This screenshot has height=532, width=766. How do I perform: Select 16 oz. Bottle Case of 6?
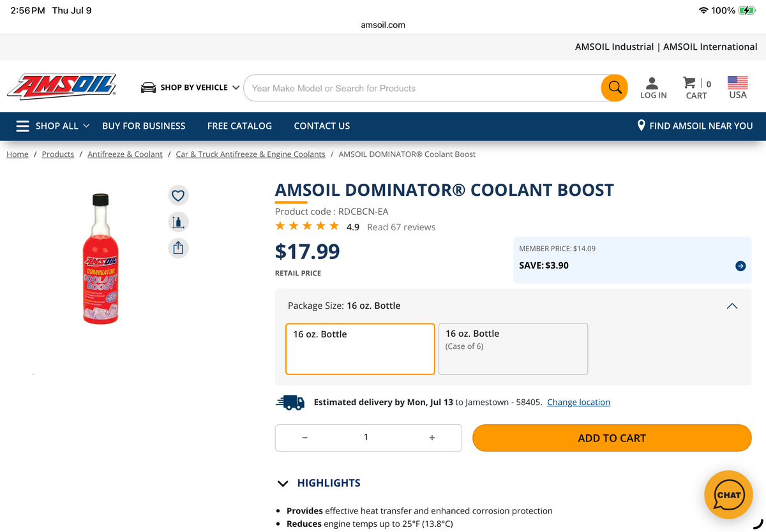513,349
